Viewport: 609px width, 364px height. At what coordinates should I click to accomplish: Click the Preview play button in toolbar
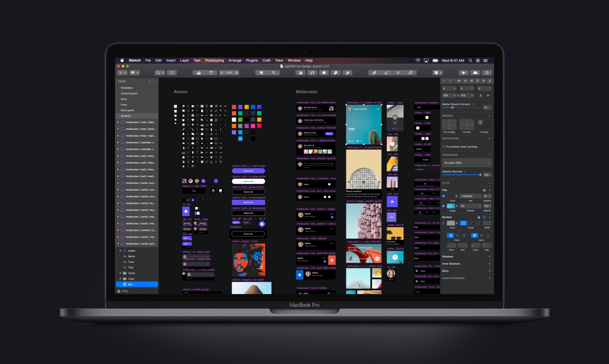(463, 73)
